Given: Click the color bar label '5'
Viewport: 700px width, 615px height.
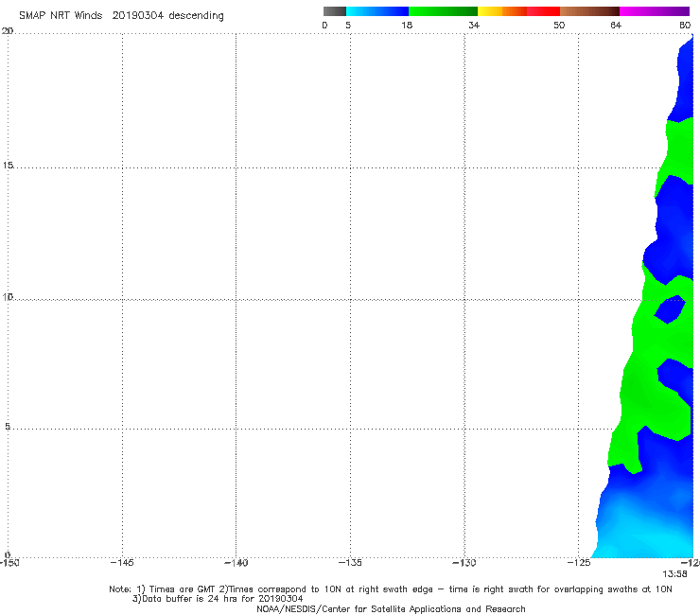Looking at the screenshot, I should point(348,25).
